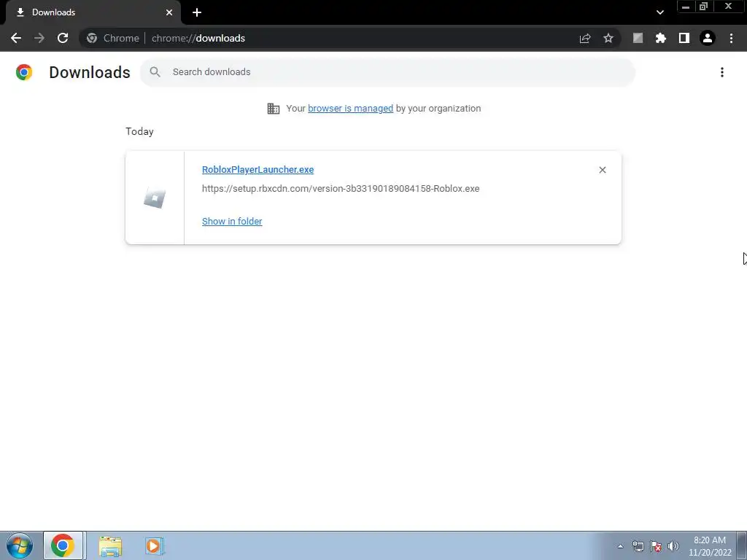747x560 pixels.
Task: Reload the downloads page
Action: [63, 38]
